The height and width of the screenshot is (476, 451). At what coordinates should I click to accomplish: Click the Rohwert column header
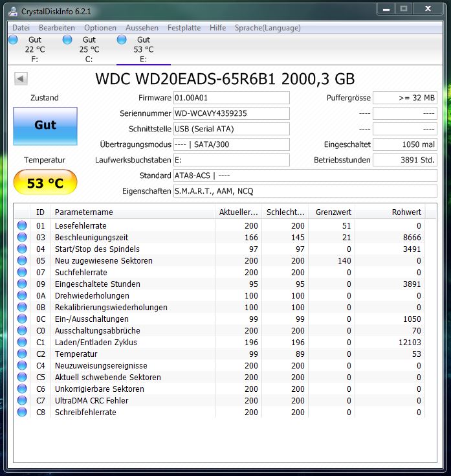point(390,212)
